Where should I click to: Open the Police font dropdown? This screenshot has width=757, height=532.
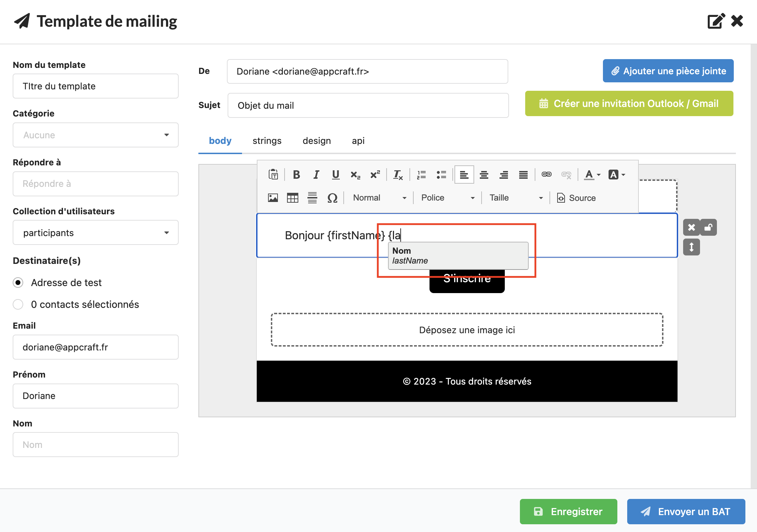pos(447,198)
